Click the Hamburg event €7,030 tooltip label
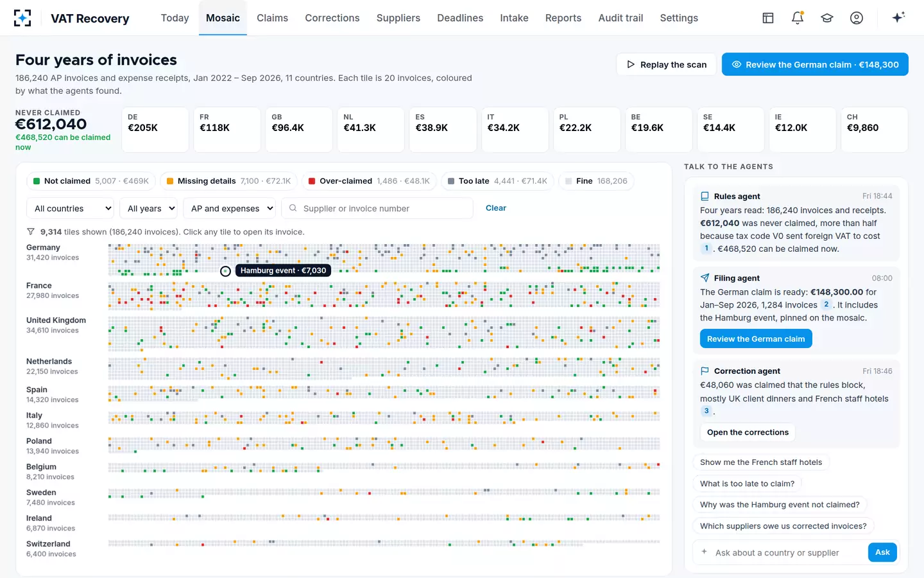Image resolution: width=924 pixels, height=578 pixels. (x=283, y=270)
